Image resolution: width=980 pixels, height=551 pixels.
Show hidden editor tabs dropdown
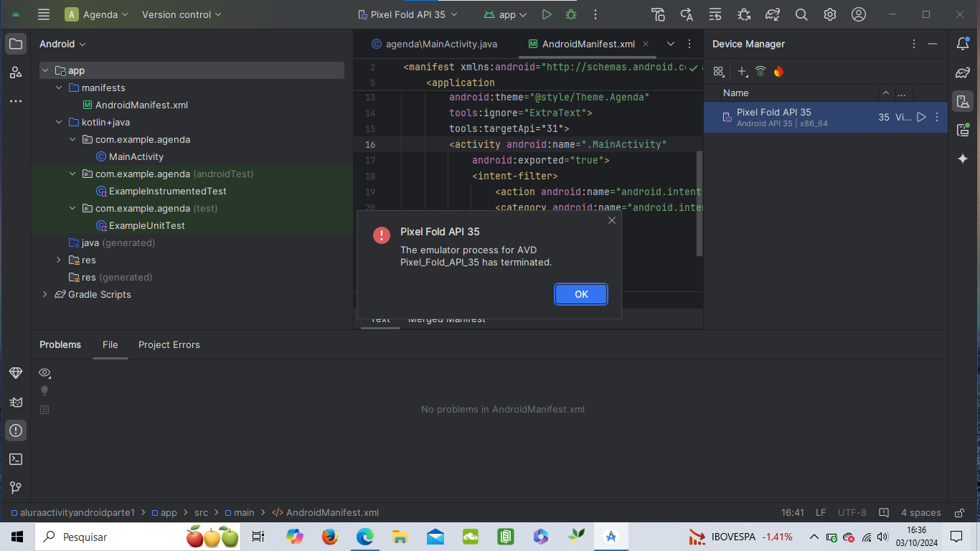click(x=671, y=44)
